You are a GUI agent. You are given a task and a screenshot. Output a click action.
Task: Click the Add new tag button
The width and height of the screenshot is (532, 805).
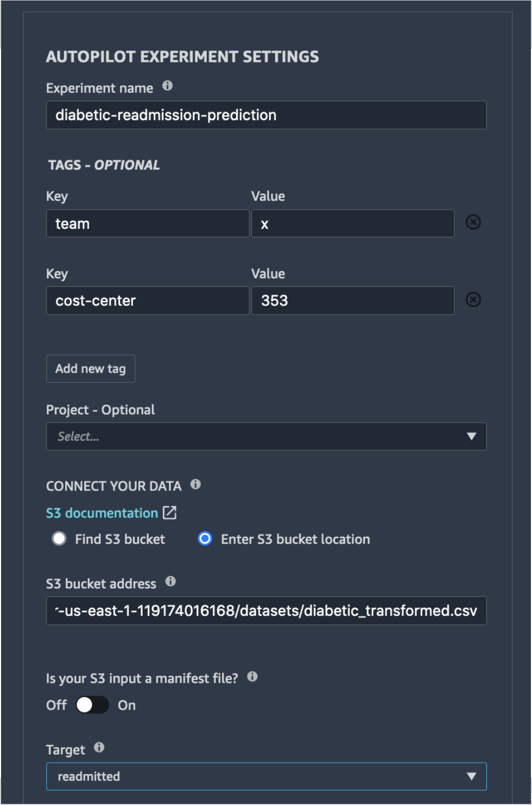pyautogui.click(x=91, y=369)
